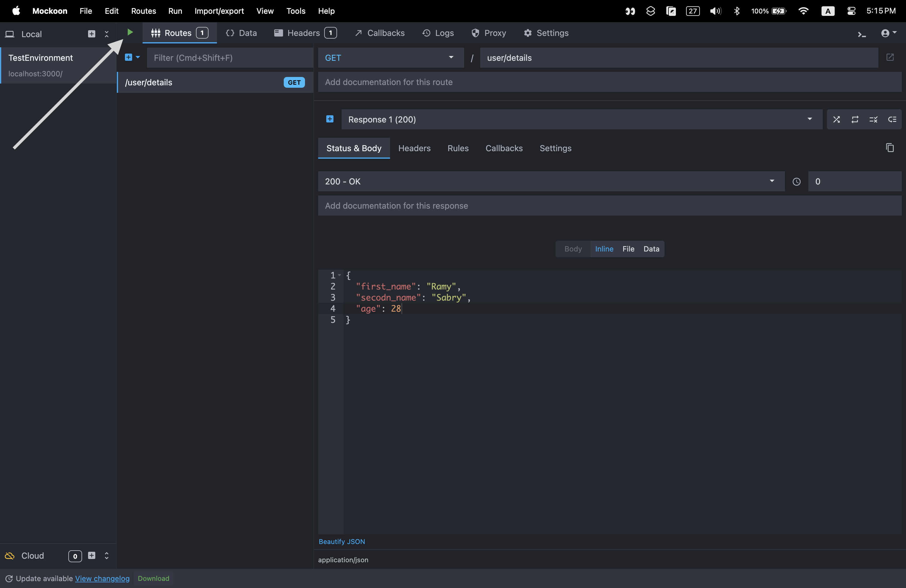Screen dimensions: 906x588
Task: Open the Run menu
Action: (175, 11)
